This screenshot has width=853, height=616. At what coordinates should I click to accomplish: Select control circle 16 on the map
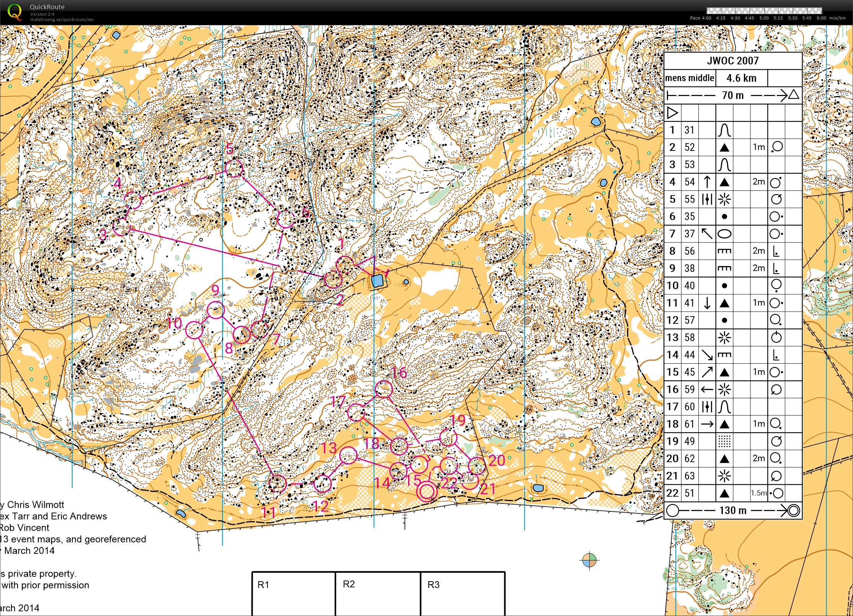pyautogui.click(x=384, y=389)
